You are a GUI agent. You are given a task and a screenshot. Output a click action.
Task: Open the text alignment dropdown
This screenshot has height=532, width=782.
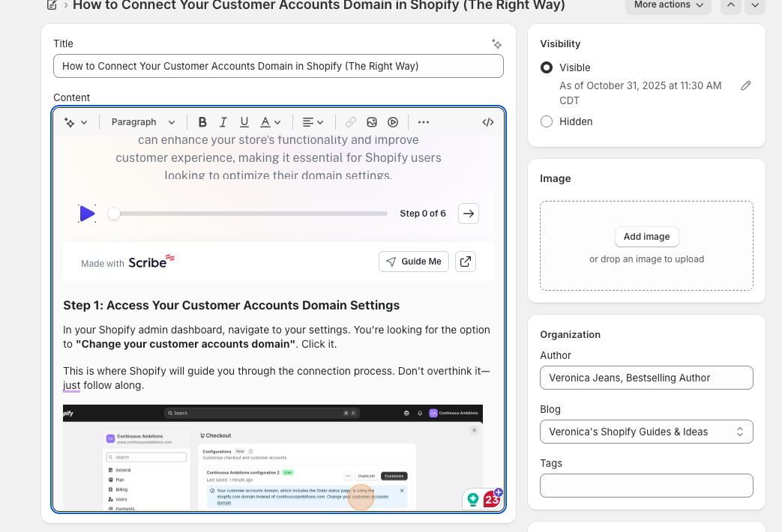tap(313, 122)
